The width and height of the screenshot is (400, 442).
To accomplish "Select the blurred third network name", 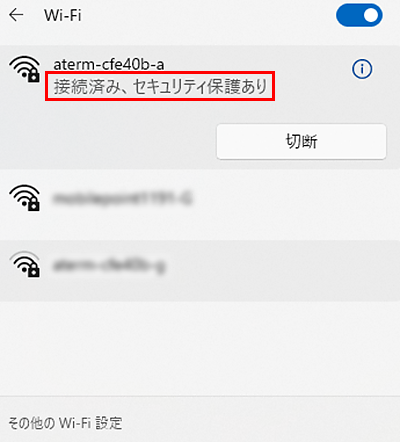I will [109, 266].
